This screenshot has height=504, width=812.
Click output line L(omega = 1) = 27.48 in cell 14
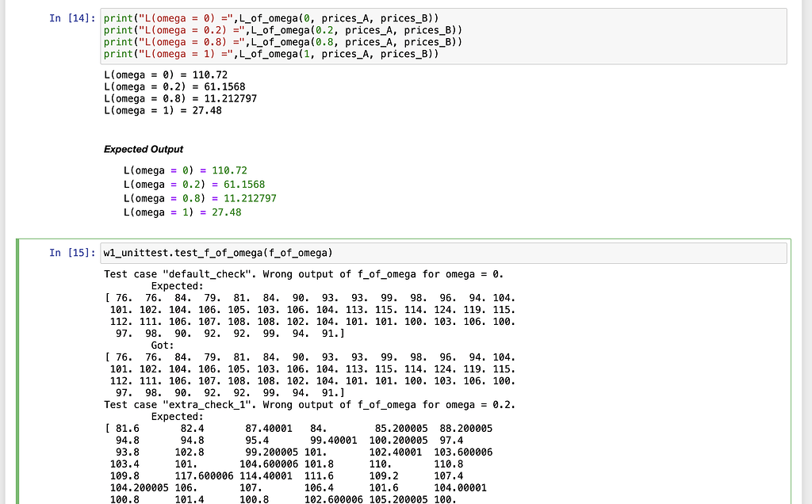point(163,111)
